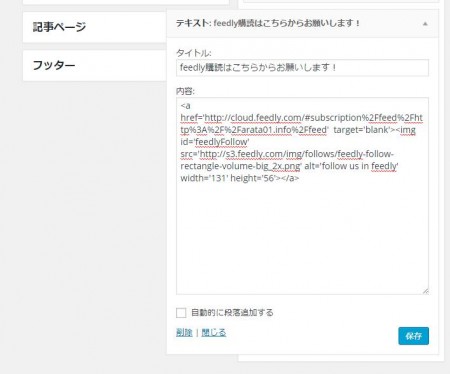
Task: Click the widget title input field
Action: (302, 68)
